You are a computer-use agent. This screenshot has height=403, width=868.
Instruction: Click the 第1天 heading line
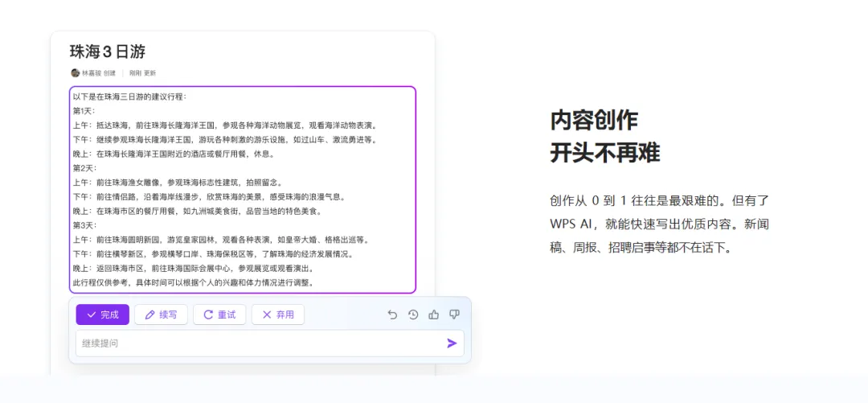click(x=84, y=111)
